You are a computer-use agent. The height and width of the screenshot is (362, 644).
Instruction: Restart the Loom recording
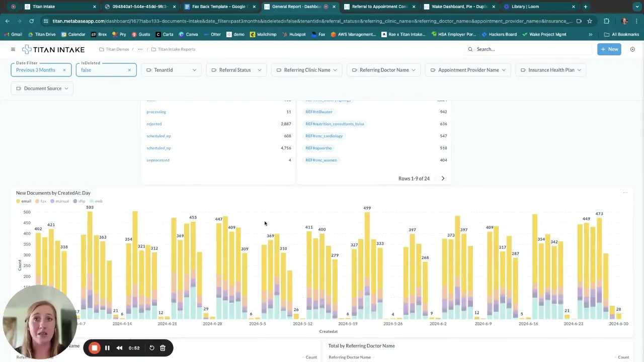pyautogui.click(x=151, y=348)
